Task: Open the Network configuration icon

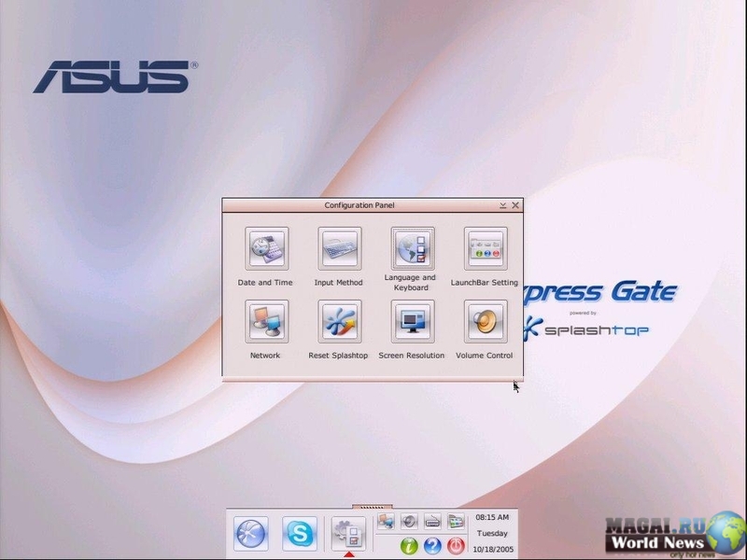Action: coord(267,321)
